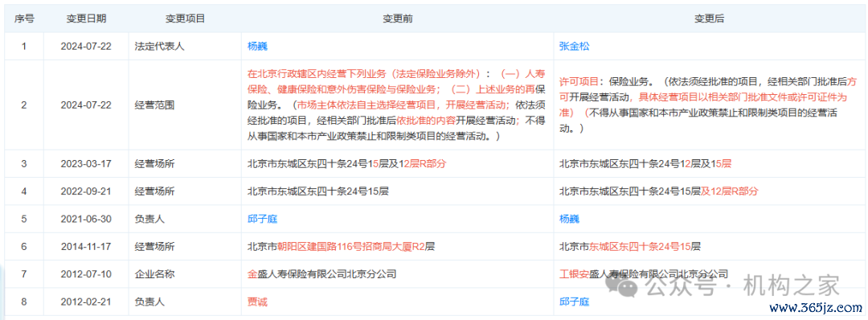
Task: Click sequence number 6
Action: [23, 246]
